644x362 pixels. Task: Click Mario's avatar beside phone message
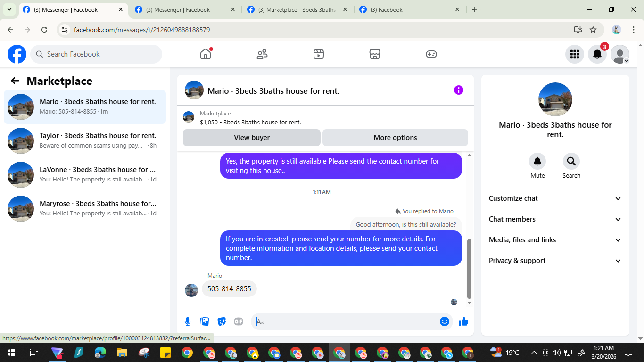(x=191, y=290)
